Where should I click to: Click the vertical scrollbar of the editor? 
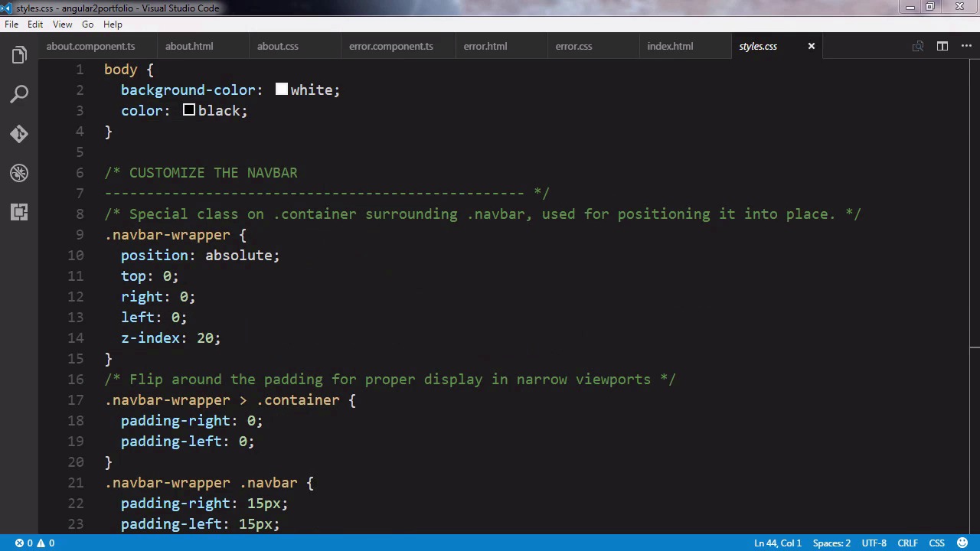(x=975, y=295)
